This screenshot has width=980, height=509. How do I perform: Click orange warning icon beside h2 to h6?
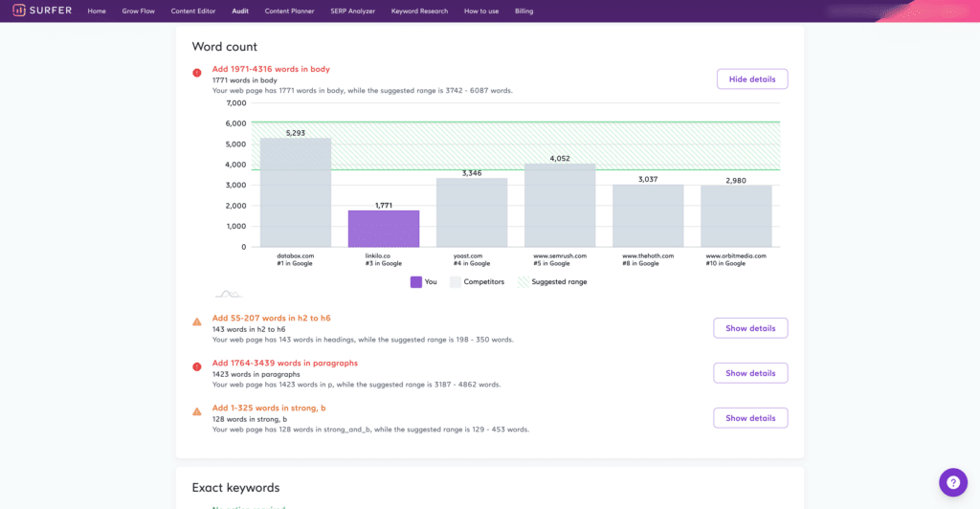(x=197, y=321)
